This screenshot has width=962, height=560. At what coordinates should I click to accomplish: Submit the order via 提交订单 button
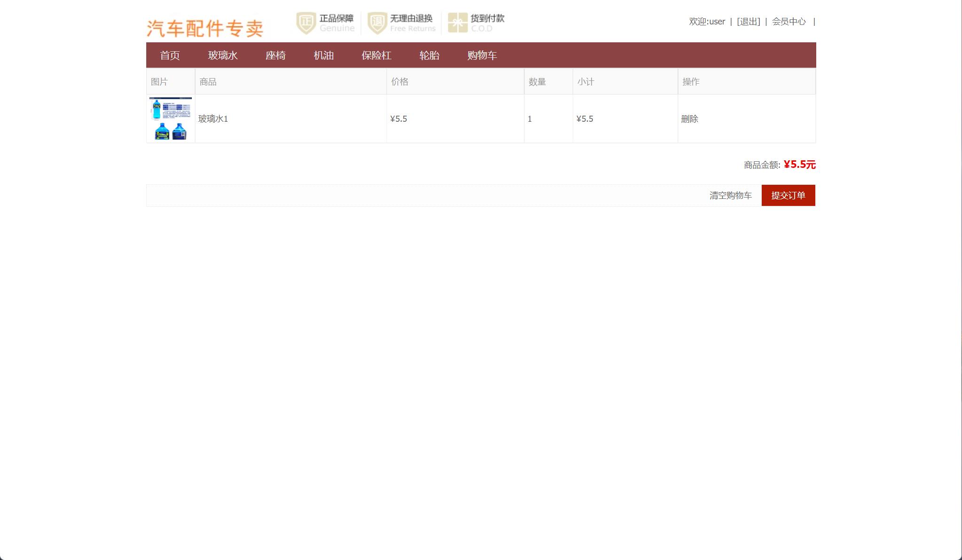(789, 195)
